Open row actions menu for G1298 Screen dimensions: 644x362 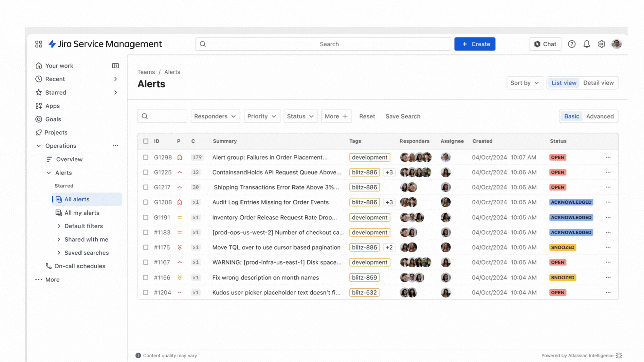coord(608,157)
